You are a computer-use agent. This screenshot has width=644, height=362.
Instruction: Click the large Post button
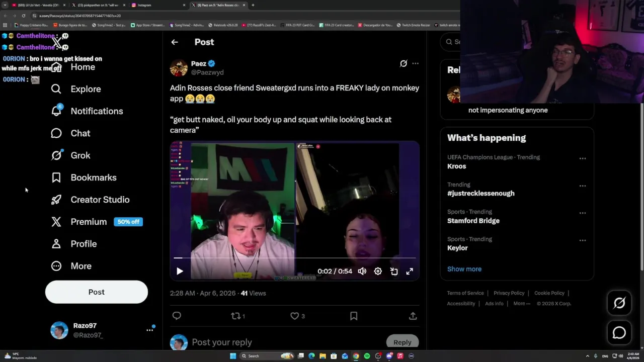(97, 292)
